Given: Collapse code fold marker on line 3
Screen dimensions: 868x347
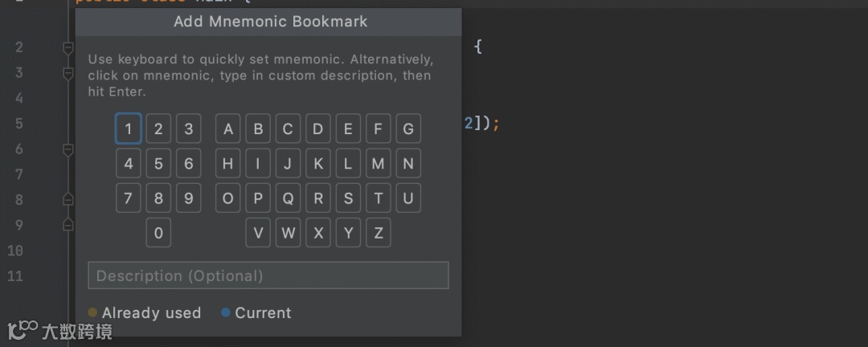Looking at the screenshot, I should point(68,73).
